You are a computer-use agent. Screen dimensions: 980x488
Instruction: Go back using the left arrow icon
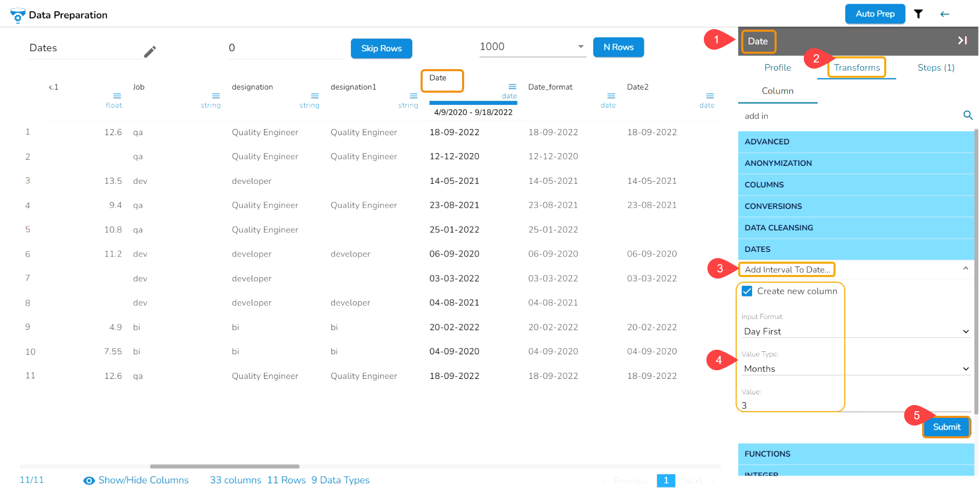[945, 14]
